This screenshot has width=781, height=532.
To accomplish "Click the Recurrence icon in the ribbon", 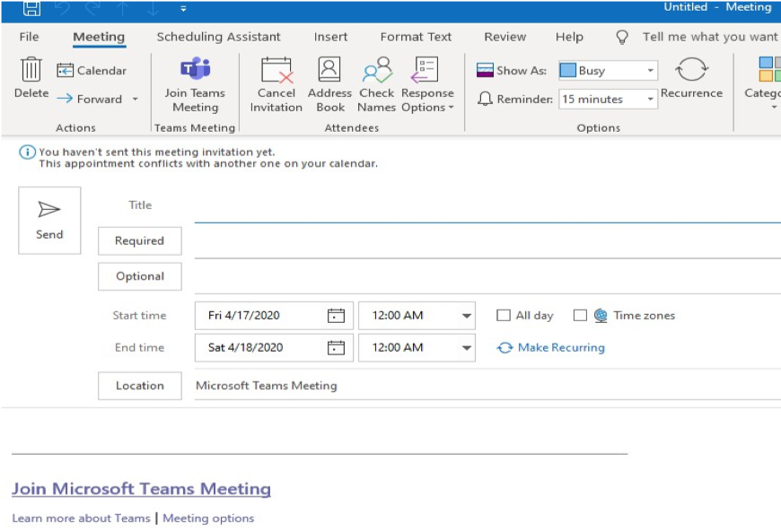I will [691, 69].
